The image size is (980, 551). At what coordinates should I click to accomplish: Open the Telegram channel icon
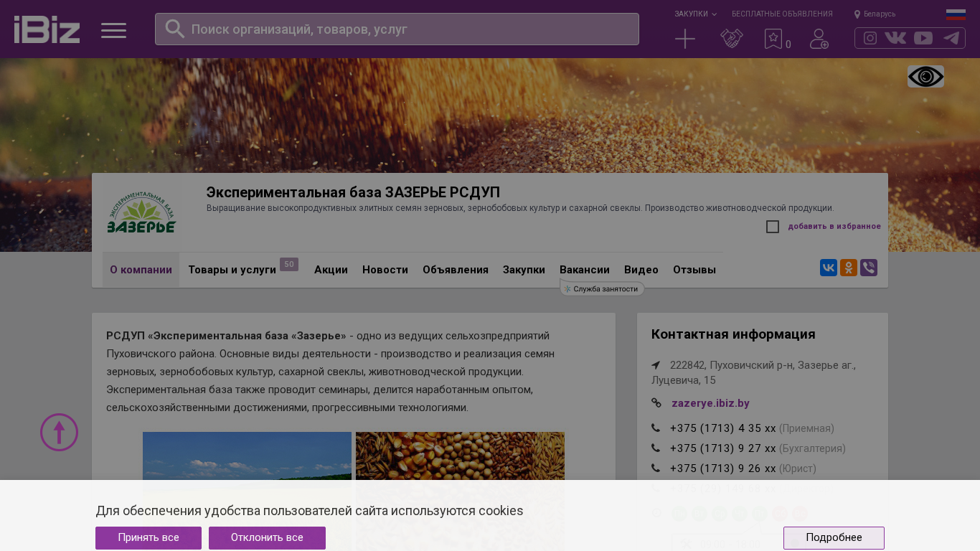[951, 38]
